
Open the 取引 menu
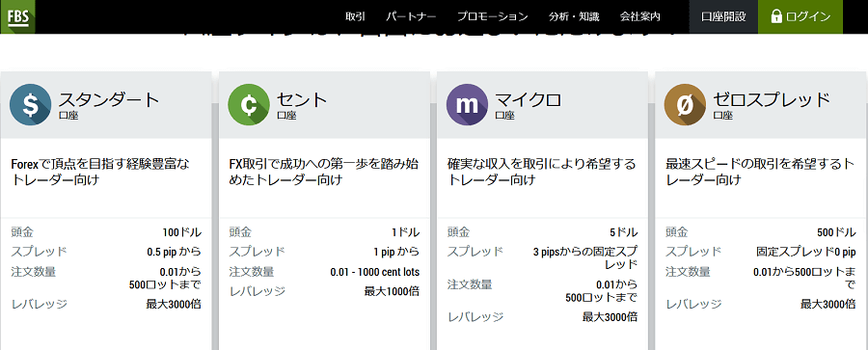click(x=355, y=16)
